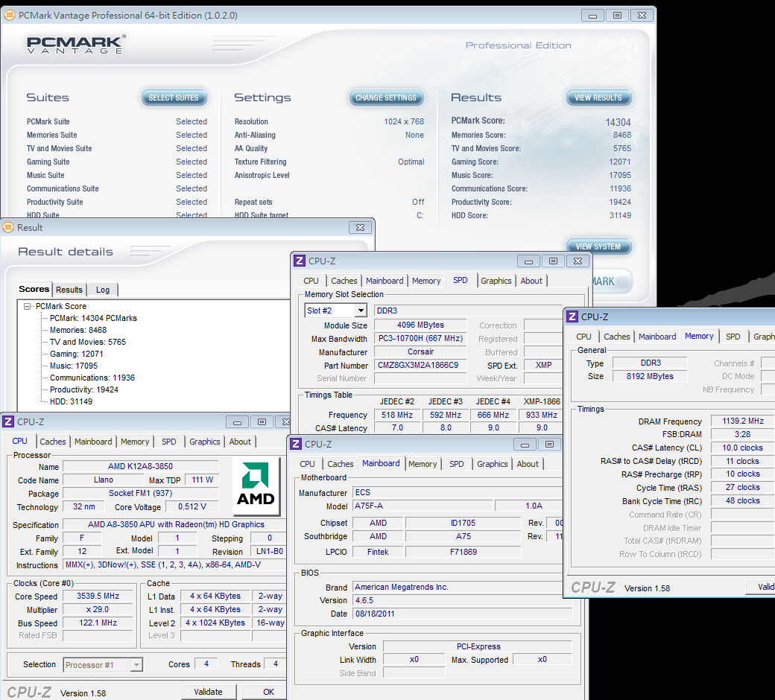Click the VIEW SYSTEM button
The height and width of the screenshot is (700, 775).
[598, 246]
